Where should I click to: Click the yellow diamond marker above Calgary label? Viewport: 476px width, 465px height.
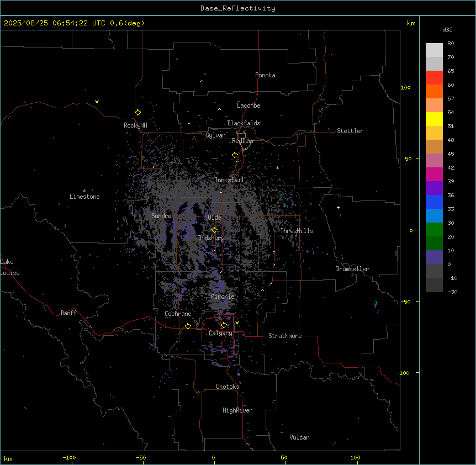pyautogui.click(x=224, y=325)
